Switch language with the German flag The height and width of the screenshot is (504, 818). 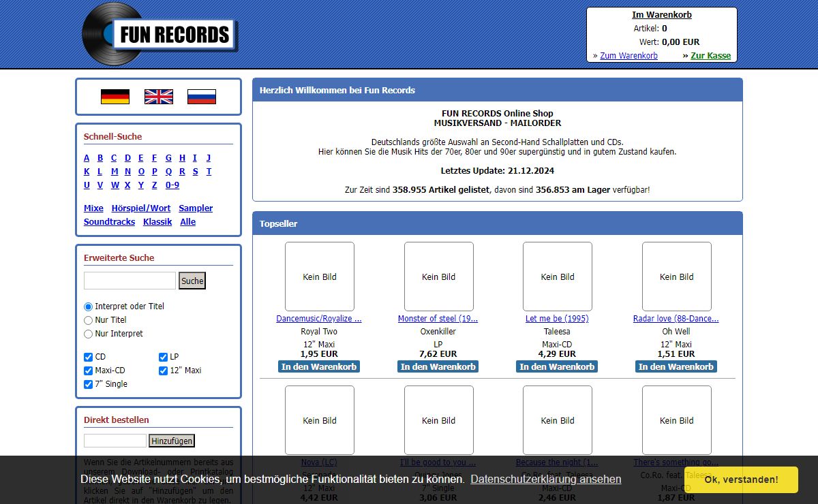click(x=115, y=97)
